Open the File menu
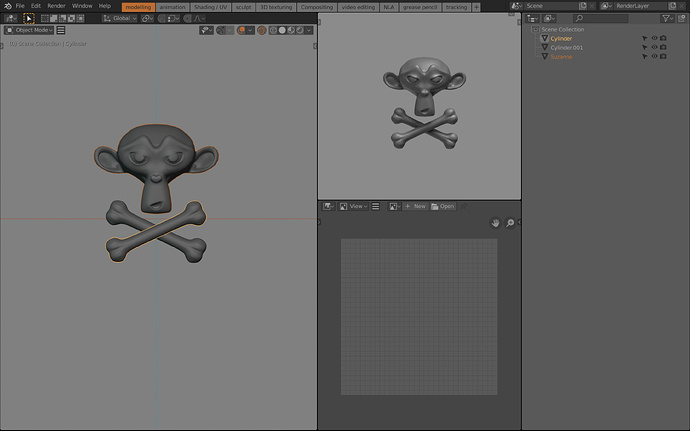This screenshot has height=431, width=690. [x=20, y=6]
